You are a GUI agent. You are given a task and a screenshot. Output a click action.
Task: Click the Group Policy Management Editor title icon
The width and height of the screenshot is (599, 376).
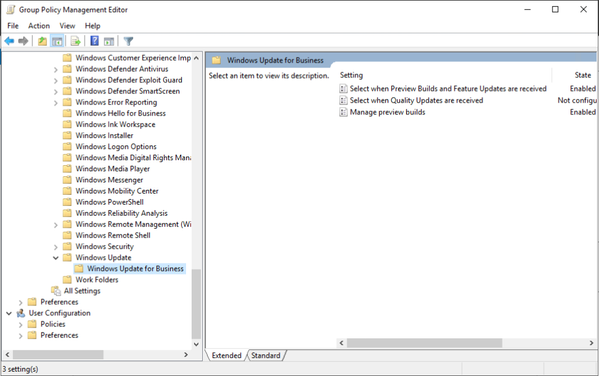pyautogui.click(x=11, y=10)
